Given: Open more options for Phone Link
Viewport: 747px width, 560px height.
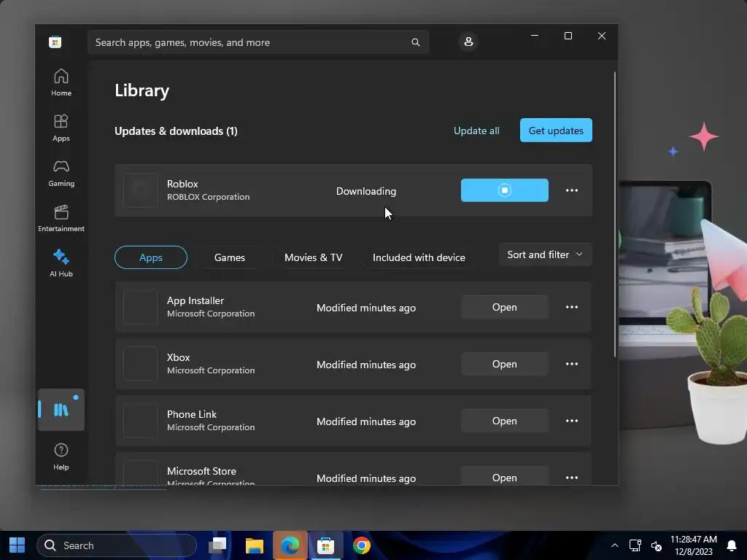Looking at the screenshot, I should tap(572, 421).
